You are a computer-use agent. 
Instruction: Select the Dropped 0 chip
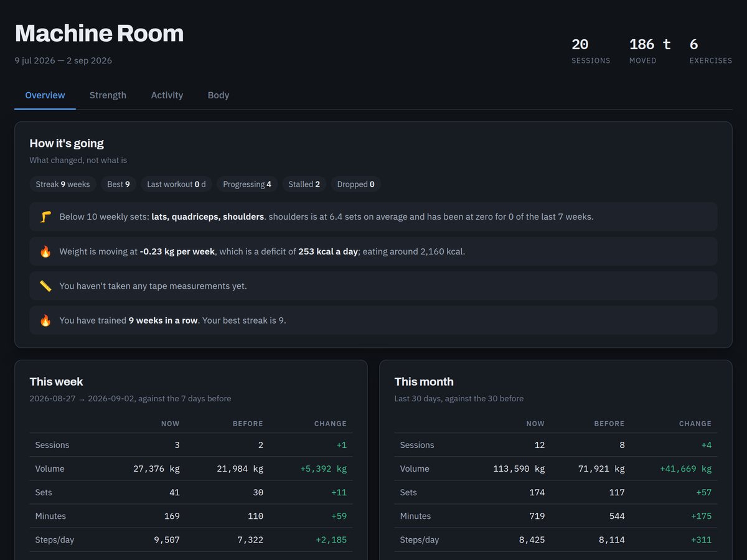click(x=356, y=184)
